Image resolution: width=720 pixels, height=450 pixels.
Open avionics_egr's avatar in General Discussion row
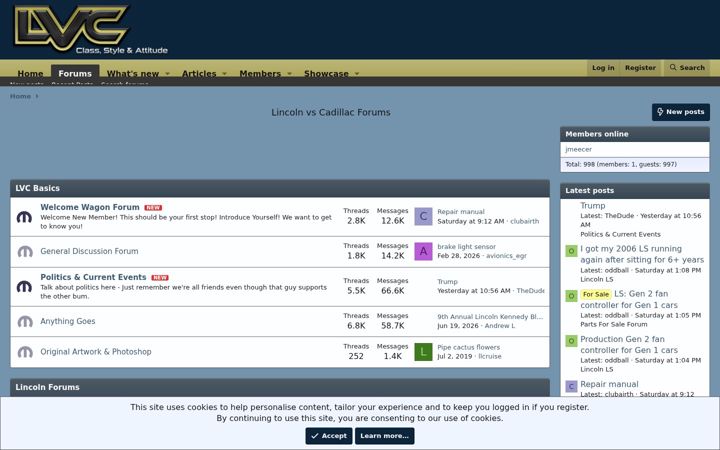pyautogui.click(x=423, y=251)
